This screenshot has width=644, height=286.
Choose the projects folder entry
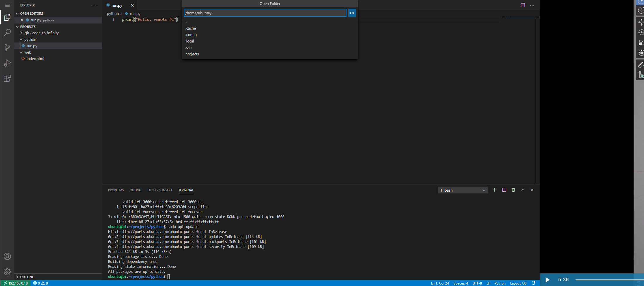tap(270, 54)
